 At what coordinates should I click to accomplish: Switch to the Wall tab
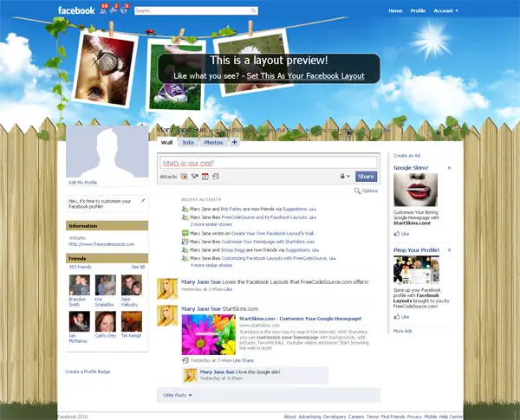click(166, 142)
